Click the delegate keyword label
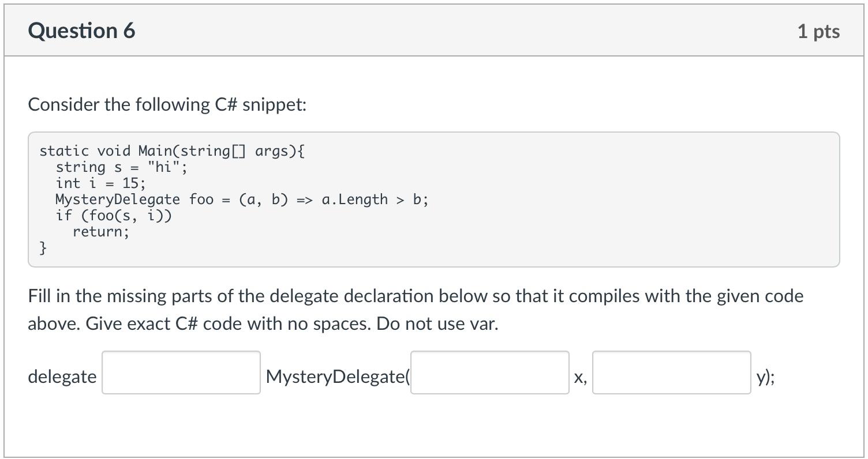The image size is (868, 459). tap(62, 377)
